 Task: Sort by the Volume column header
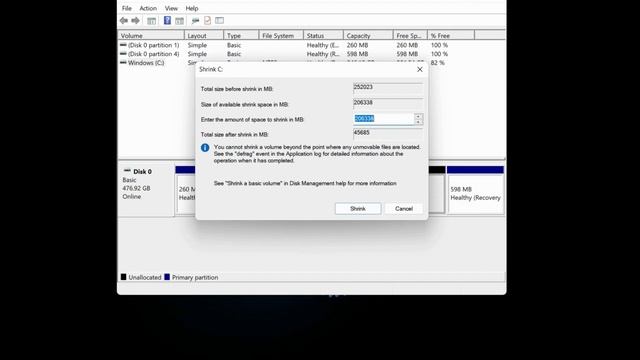point(151,36)
